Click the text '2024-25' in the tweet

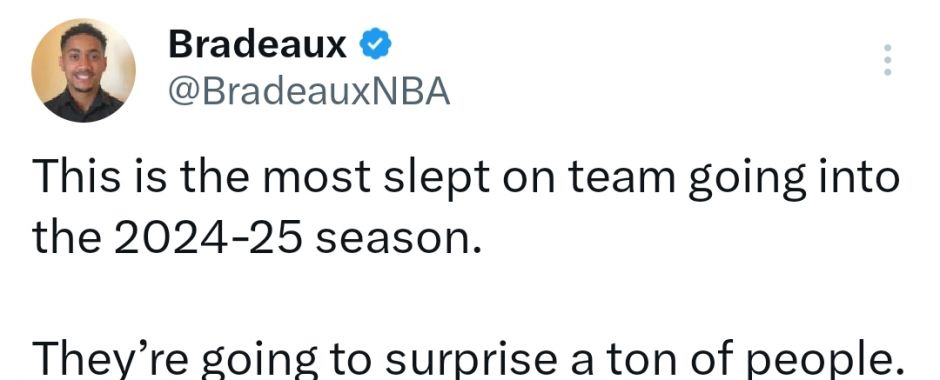click(x=206, y=238)
